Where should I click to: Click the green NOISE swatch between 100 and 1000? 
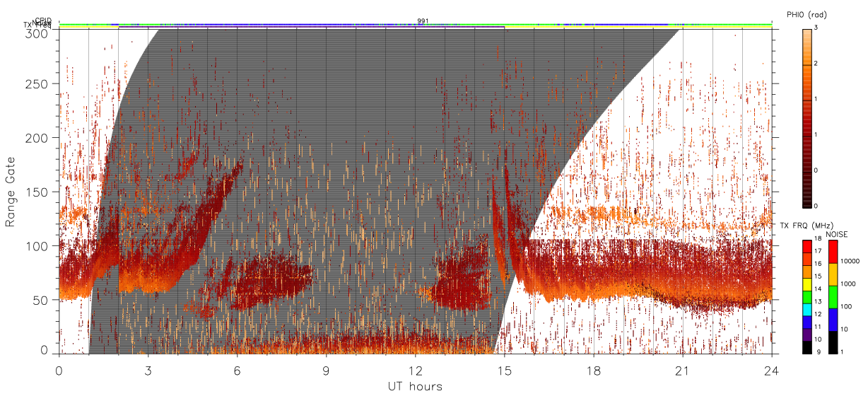(833, 297)
